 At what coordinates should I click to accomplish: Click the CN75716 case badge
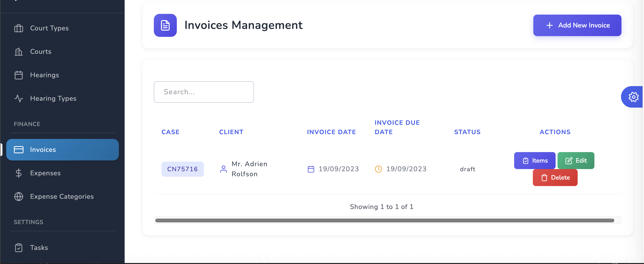tap(183, 169)
